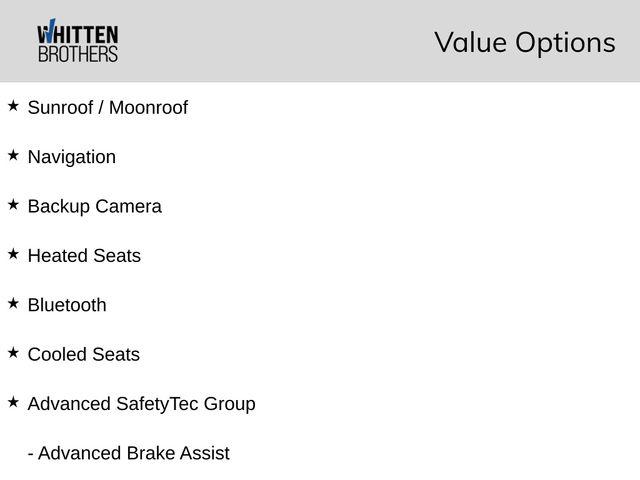Select the star next to Cooled Seats

pos(13,353)
